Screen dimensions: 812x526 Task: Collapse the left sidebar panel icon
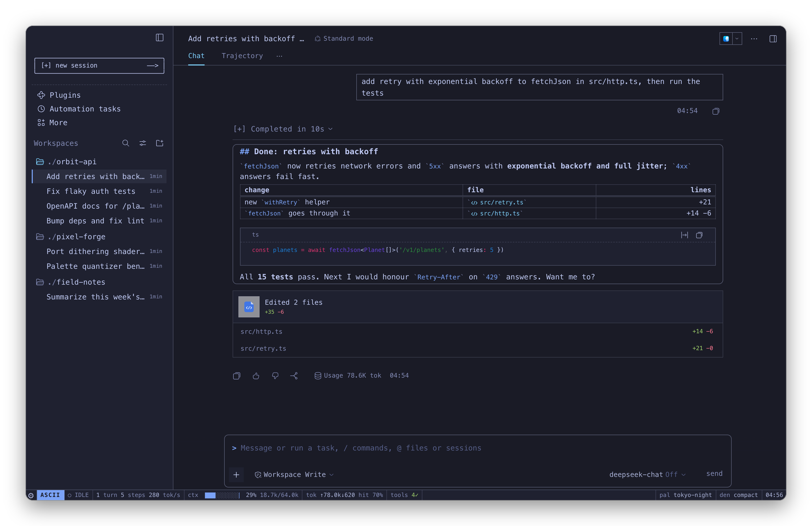point(160,38)
